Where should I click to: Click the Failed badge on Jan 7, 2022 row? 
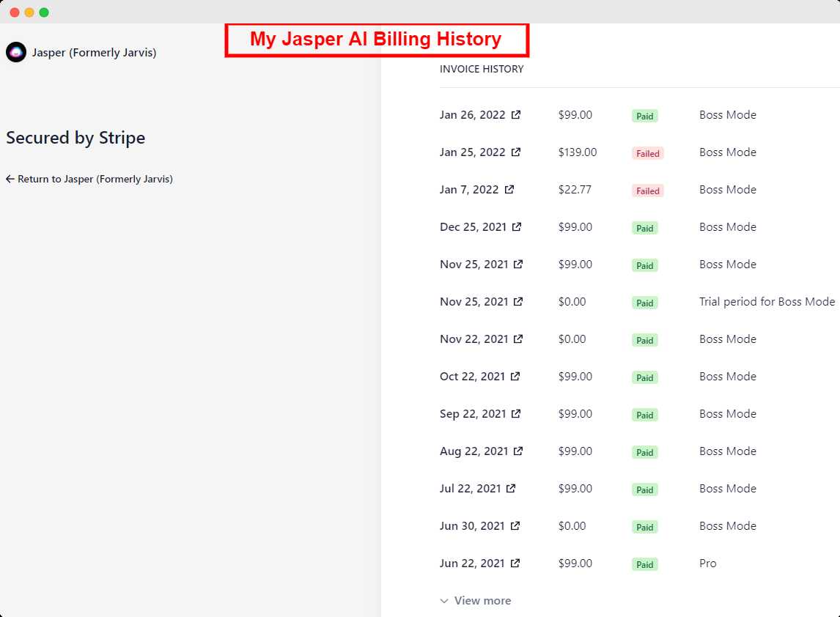point(648,191)
